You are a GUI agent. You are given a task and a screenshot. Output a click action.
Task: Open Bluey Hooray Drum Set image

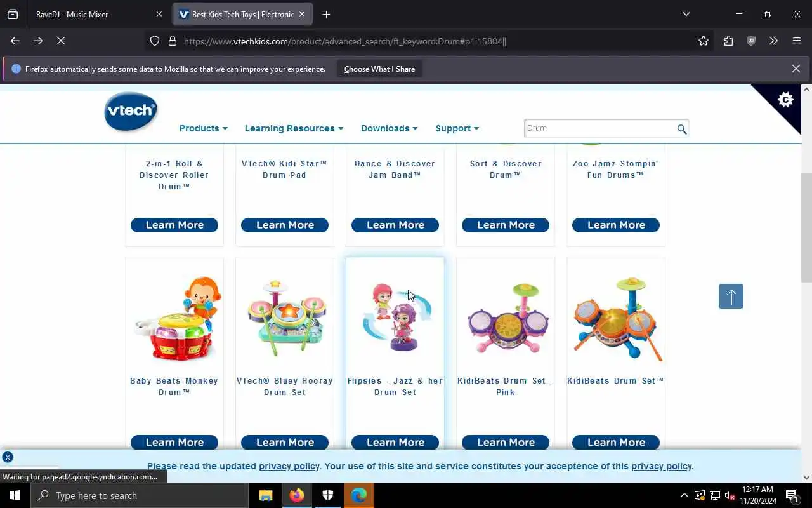pyautogui.click(x=287, y=317)
